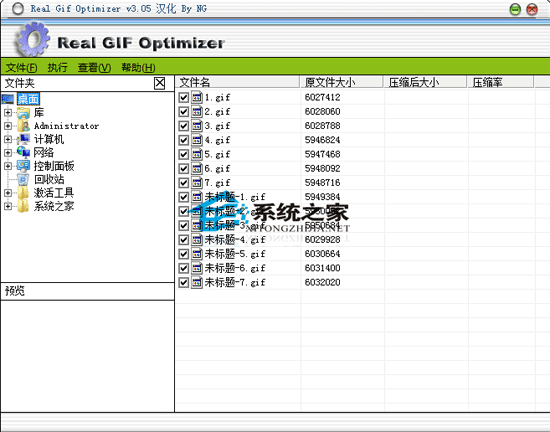This screenshot has height=432, width=550.
Task: Uncheck the checkbox for 3.gif
Action: 183,126
